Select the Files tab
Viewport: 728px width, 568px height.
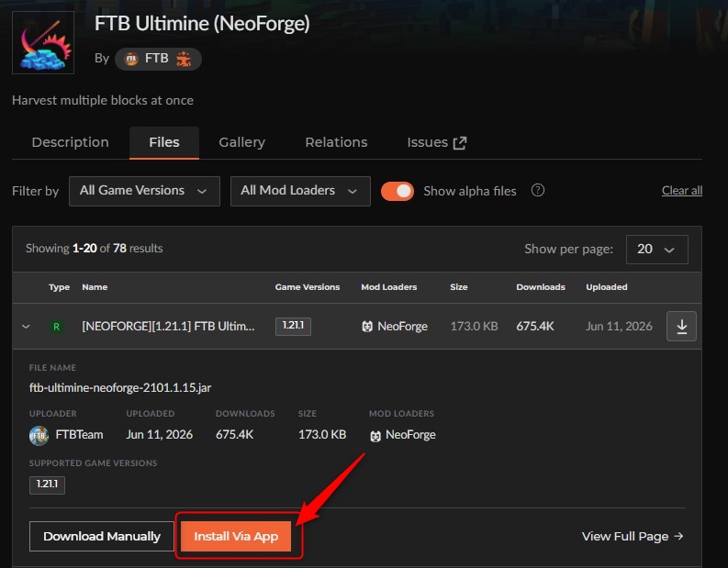(x=164, y=142)
